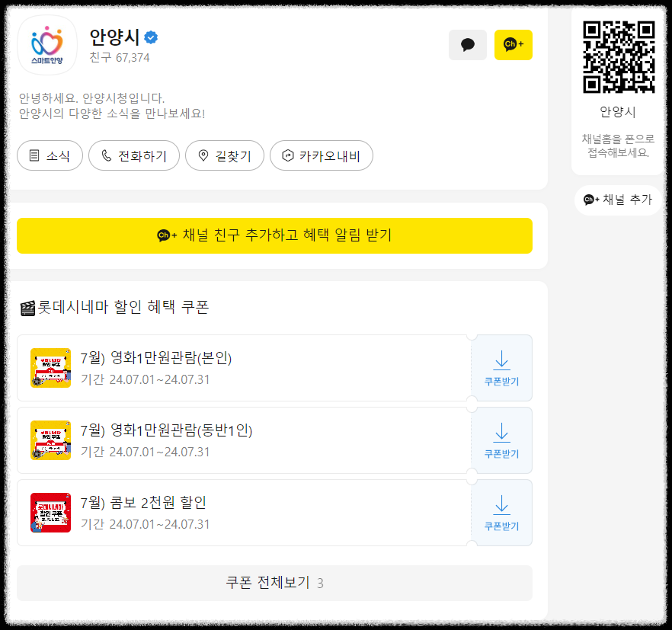Screen dimensions: 672x630
Task: Launch 카카오내비 navigation button
Action: [x=322, y=155]
